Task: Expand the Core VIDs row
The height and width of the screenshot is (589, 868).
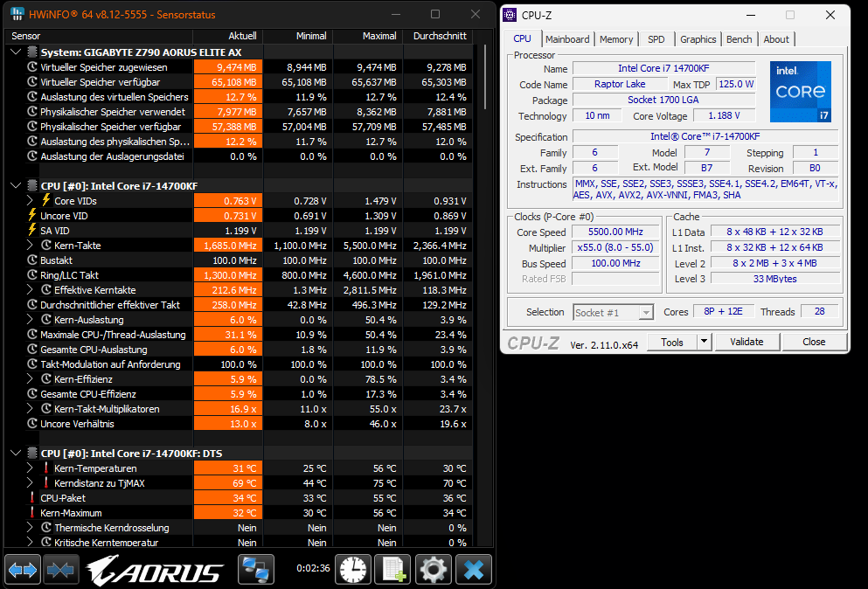Action: [x=30, y=200]
